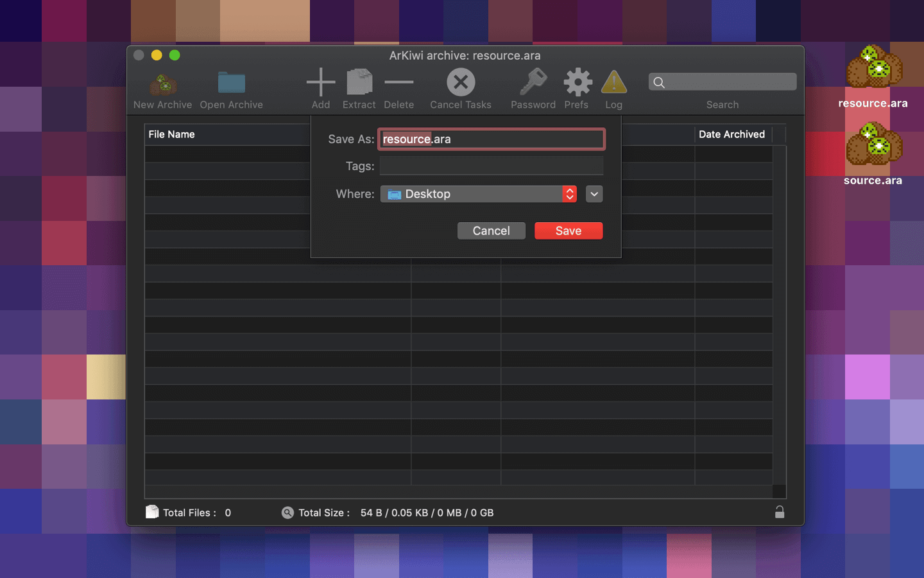Viewport: 924px width, 578px height.
Task: Show the Log warning icon
Action: [613, 83]
